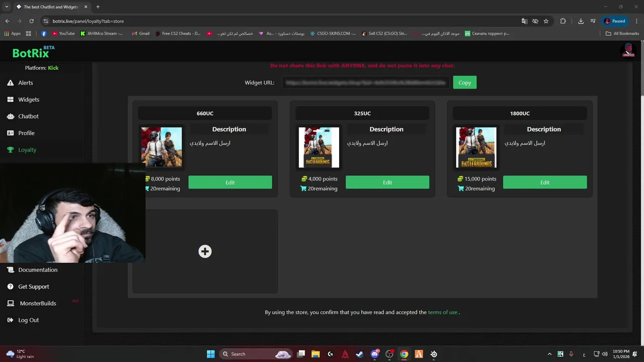Click the Loyalty trophy icon
Viewport: 644px width, 362px height.
[10, 150]
